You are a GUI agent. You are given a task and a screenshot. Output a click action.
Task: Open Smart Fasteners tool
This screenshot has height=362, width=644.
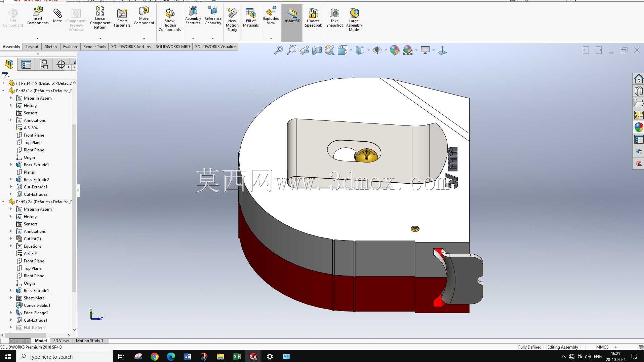(122, 18)
